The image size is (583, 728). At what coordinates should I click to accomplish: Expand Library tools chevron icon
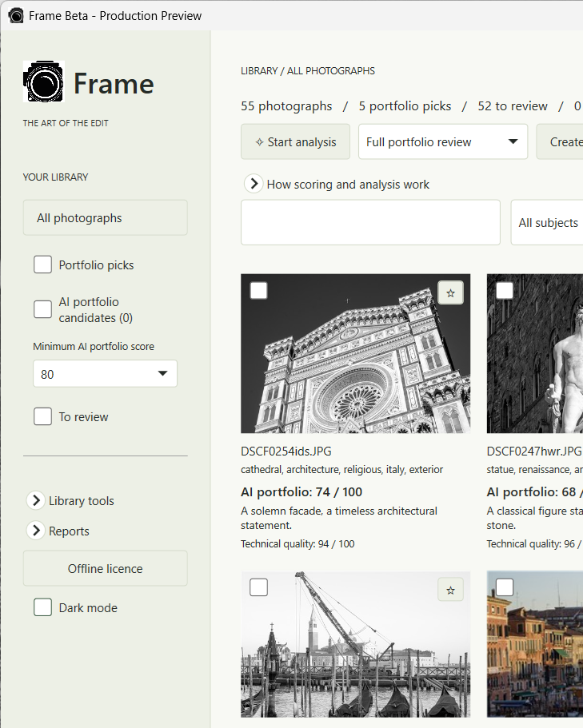(x=36, y=500)
